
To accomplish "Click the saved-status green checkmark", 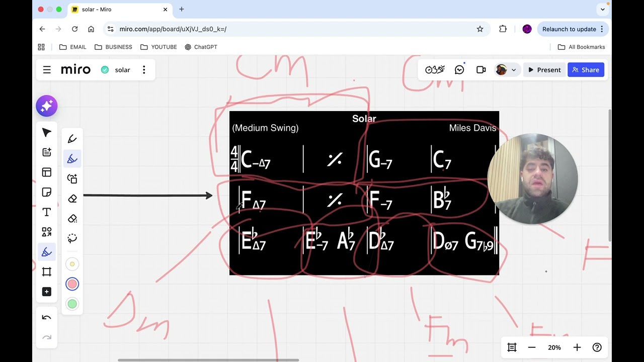I will click(x=105, y=70).
